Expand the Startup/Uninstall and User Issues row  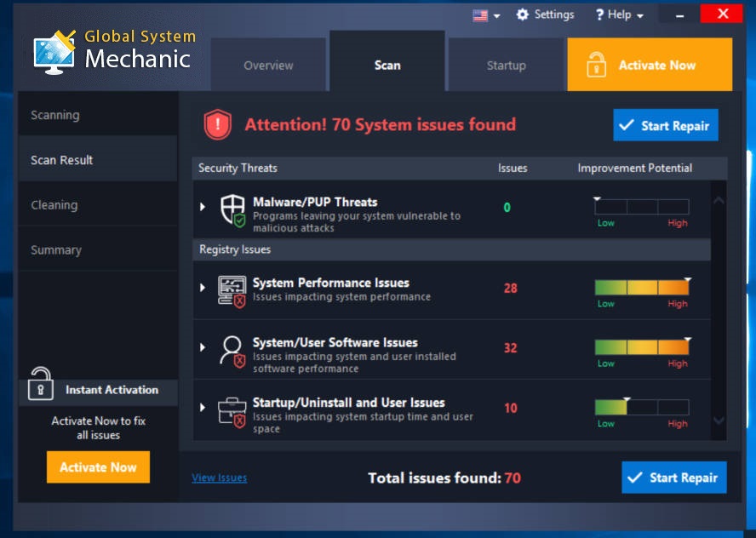coord(203,408)
